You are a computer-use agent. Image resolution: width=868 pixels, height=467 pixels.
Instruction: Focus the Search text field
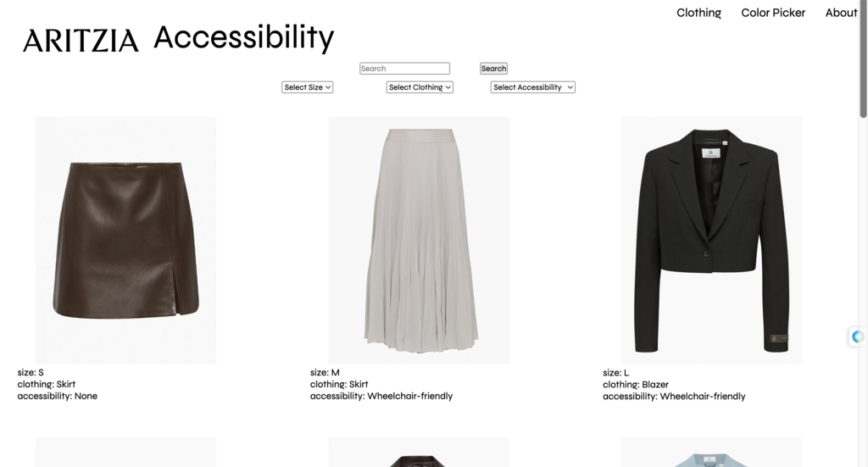click(404, 69)
